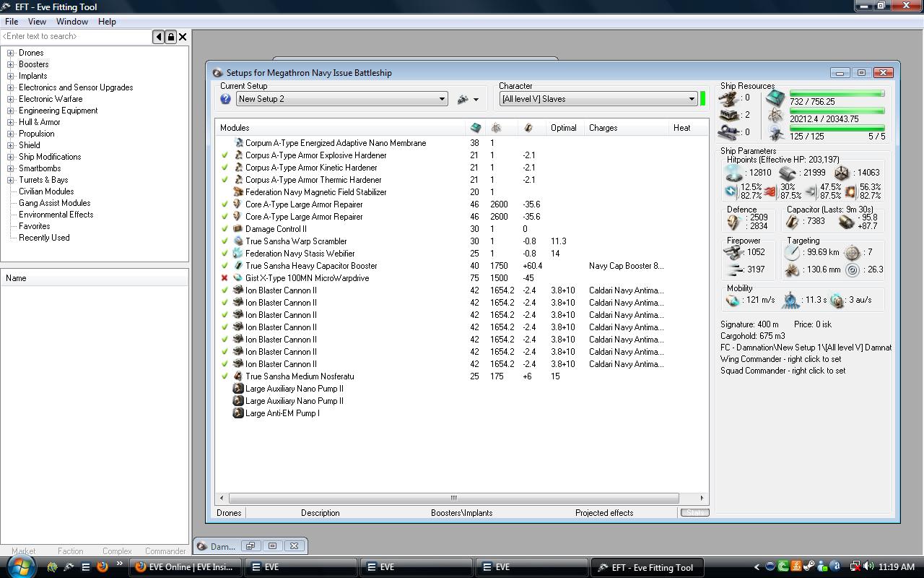
Task: Expand the Turrets & Bays tree node
Action: (11, 180)
